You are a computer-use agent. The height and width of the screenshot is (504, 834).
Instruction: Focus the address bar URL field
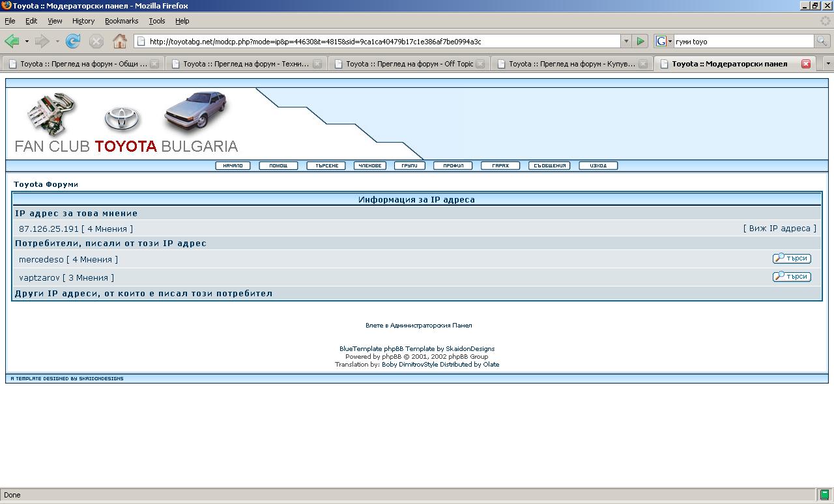coord(378,42)
